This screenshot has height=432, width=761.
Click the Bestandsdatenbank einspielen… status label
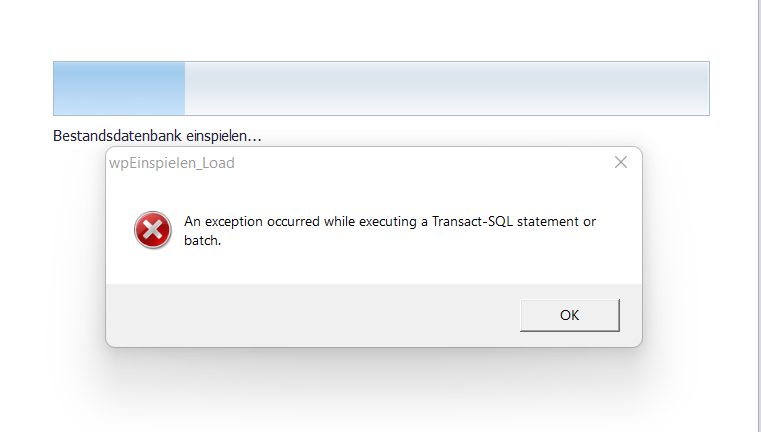click(157, 135)
